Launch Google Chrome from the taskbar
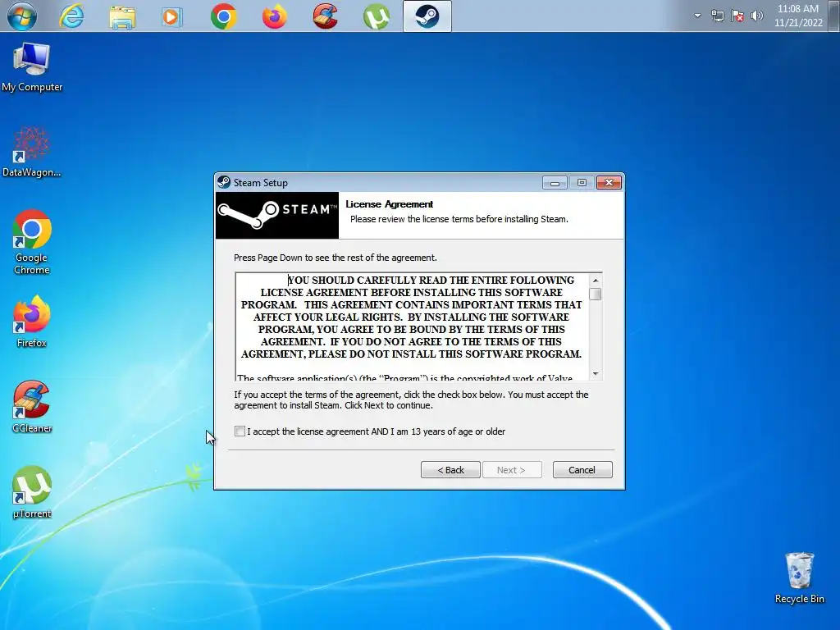Screen dimensions: 840x630 point(223,16)
